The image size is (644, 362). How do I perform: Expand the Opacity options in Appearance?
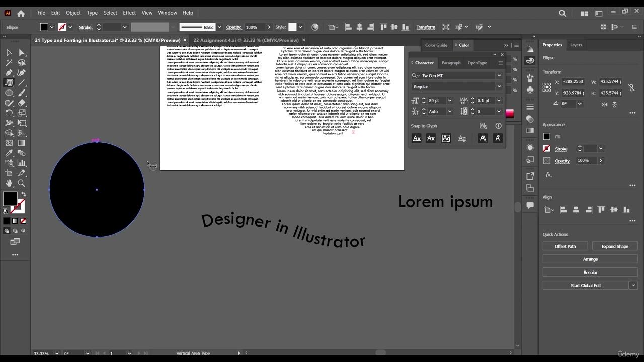point(601,161)
